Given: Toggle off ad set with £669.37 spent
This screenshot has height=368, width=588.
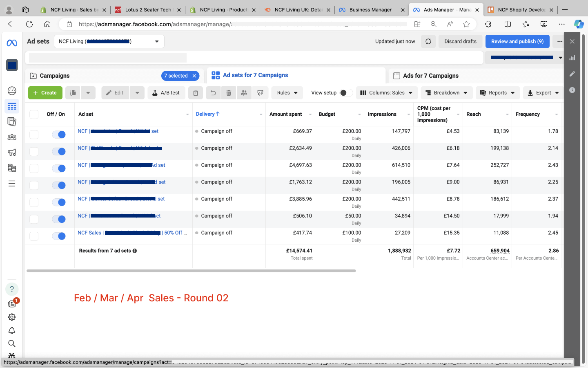Looking at the screenshot, I should (59, 135).
